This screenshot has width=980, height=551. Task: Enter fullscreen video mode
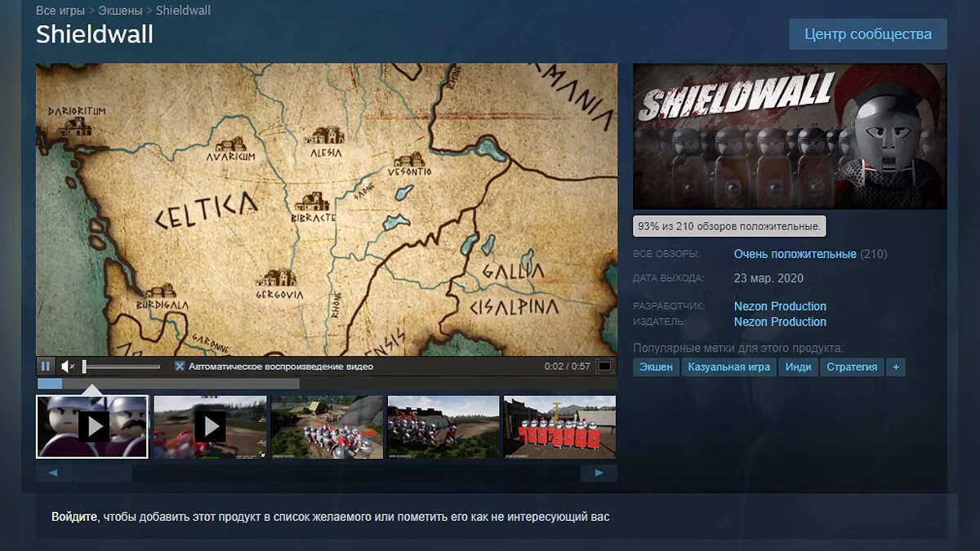pyautogui.click(x=604, y=367)
